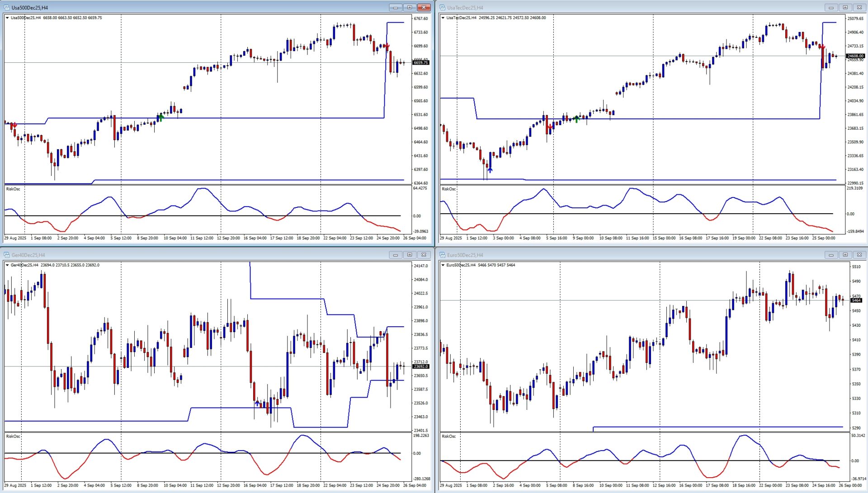Click the RiskOsc label in Ger40Dec25 chart
The height and width of the screenshot is (493, 868).
13,437
